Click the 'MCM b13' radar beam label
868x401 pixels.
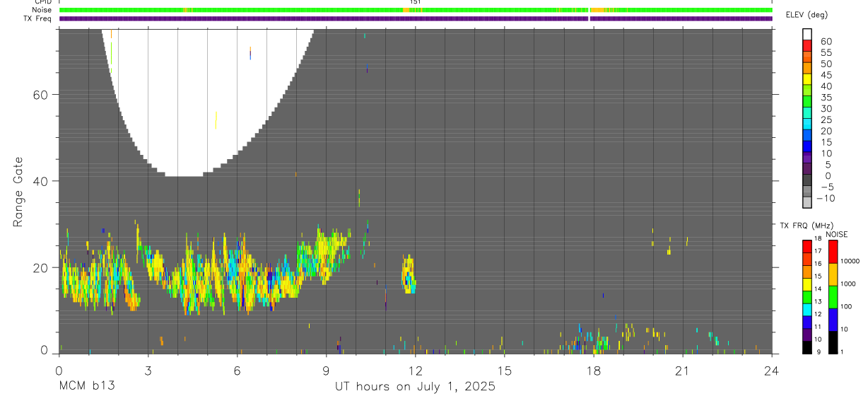87,387
